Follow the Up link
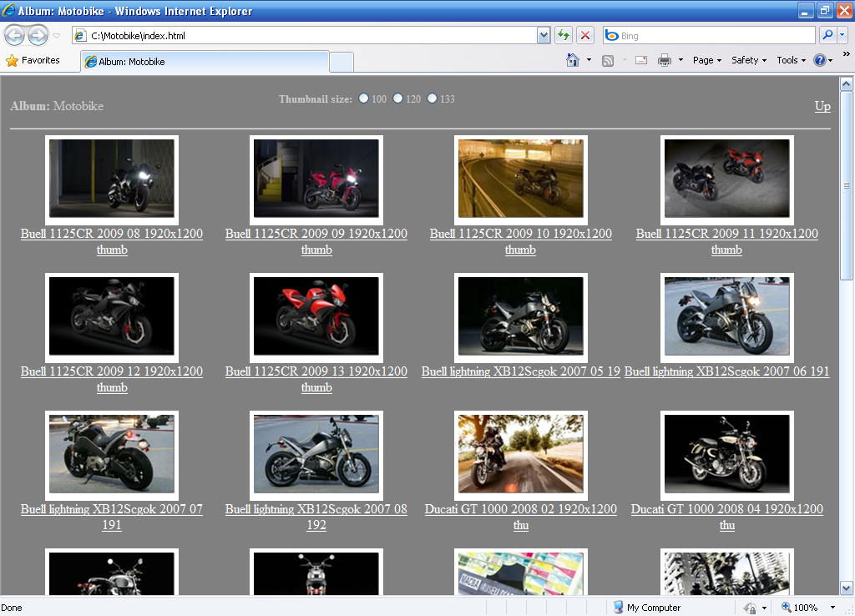 (x=822, y=106)
